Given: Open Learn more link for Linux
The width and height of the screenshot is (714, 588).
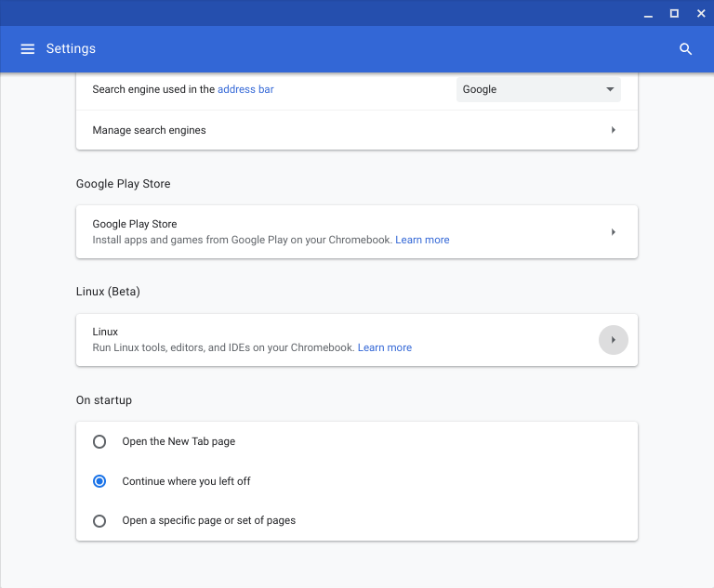Looking at the screenshot, I should [x=385, y=347].
